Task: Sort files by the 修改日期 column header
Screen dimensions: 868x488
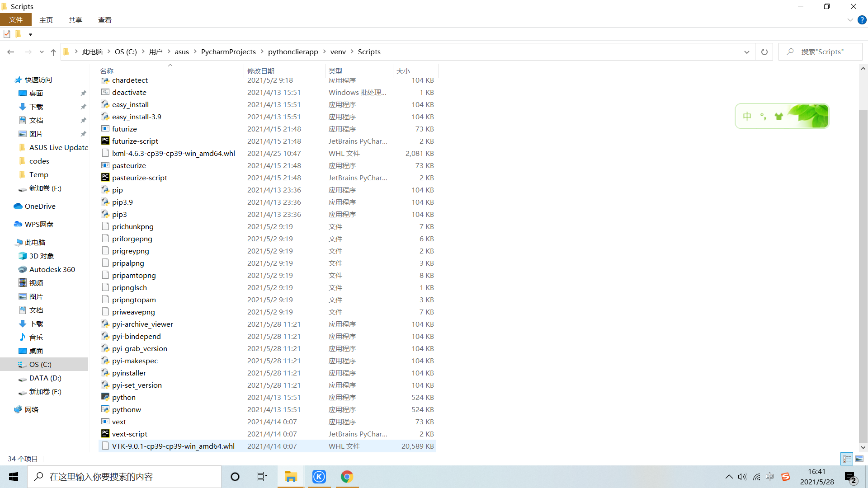Action: pos(261,71)
